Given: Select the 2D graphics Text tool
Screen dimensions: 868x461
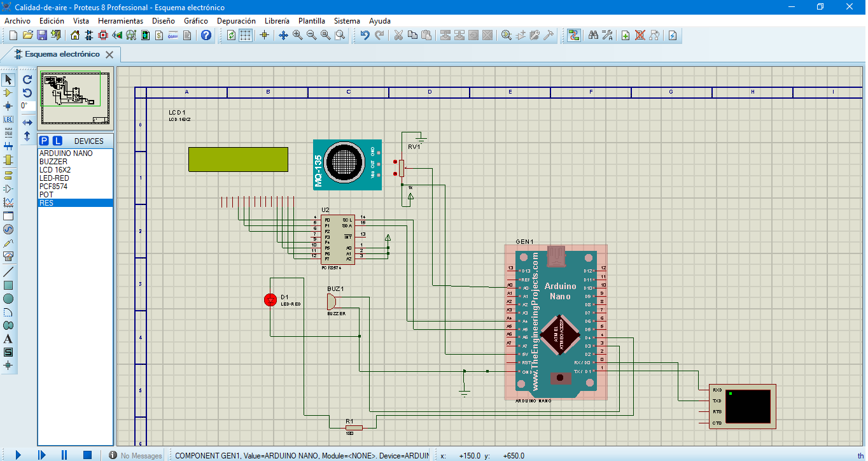Looking at the screenshot, I should (8, 339).
